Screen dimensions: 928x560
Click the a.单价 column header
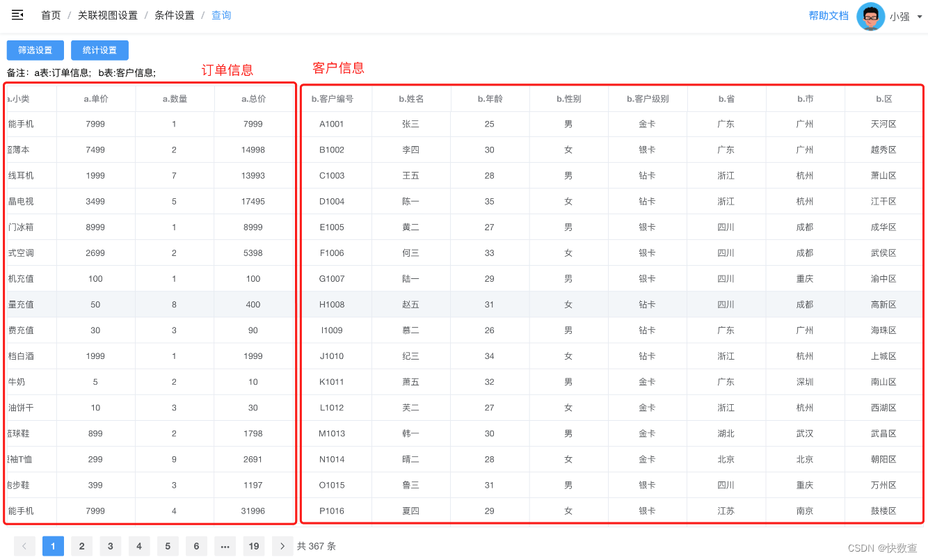click(95, 99)
